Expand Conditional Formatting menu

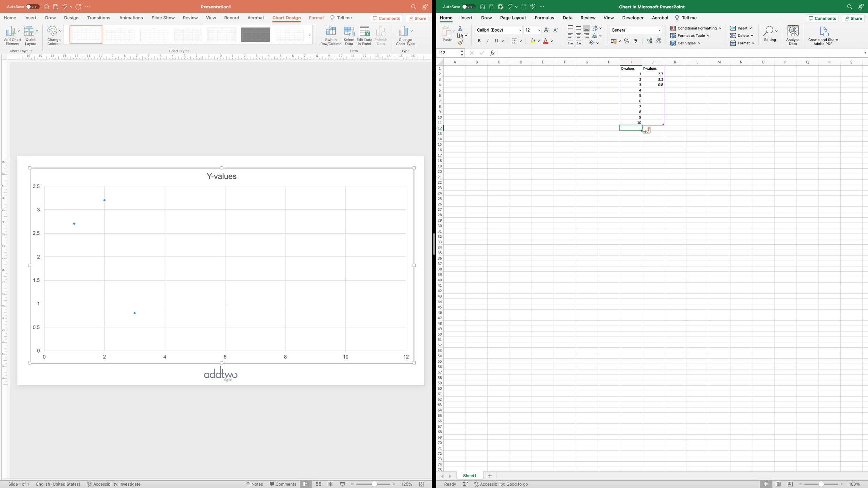click(x=696, y=28)
